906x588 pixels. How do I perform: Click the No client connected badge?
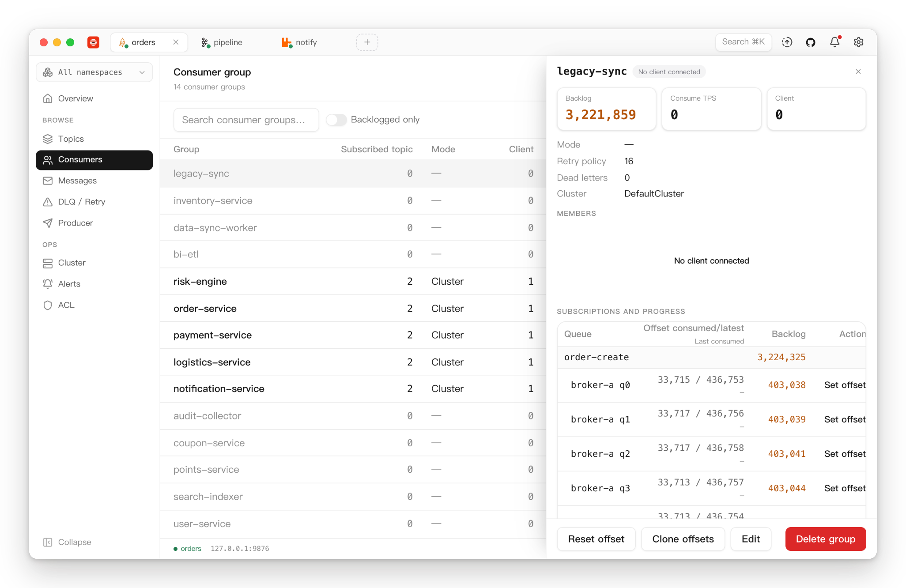(669, 72)
